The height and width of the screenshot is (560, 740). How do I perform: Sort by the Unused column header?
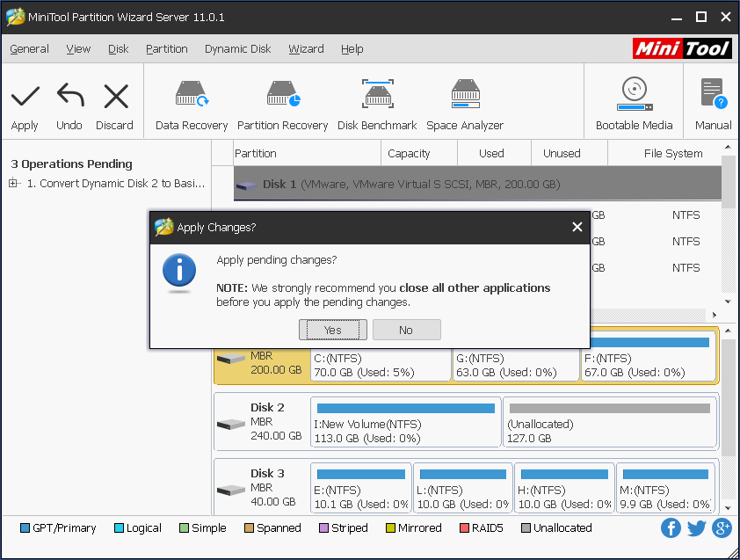(570, 154)
